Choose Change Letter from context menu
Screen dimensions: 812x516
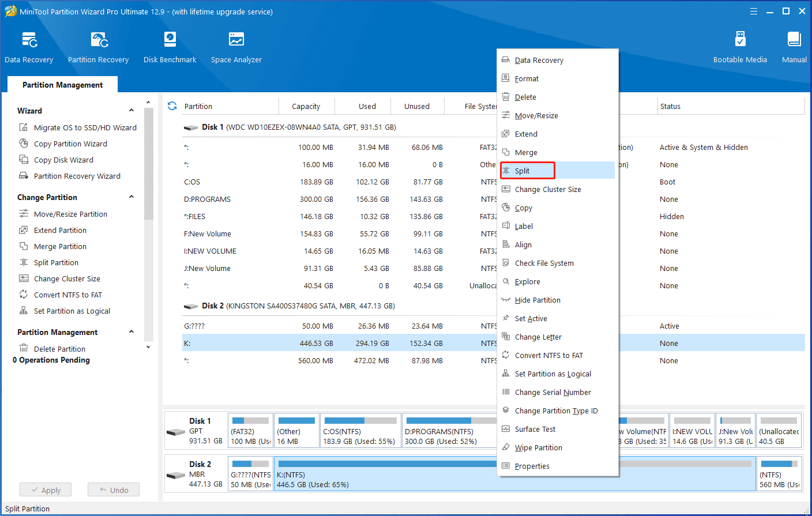(557, 337)
